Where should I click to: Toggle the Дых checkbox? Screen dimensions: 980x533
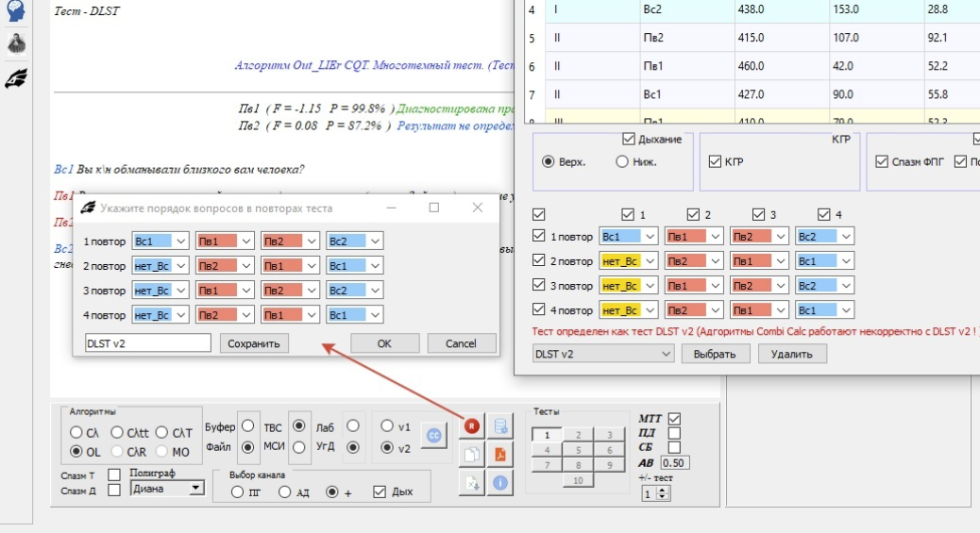coord(380,491)
